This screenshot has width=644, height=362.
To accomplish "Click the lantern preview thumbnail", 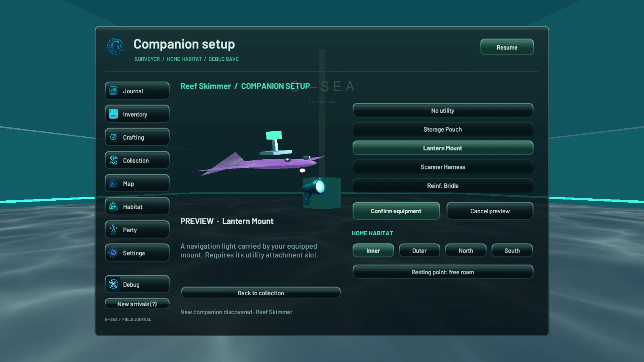I will tap(322, 193).
